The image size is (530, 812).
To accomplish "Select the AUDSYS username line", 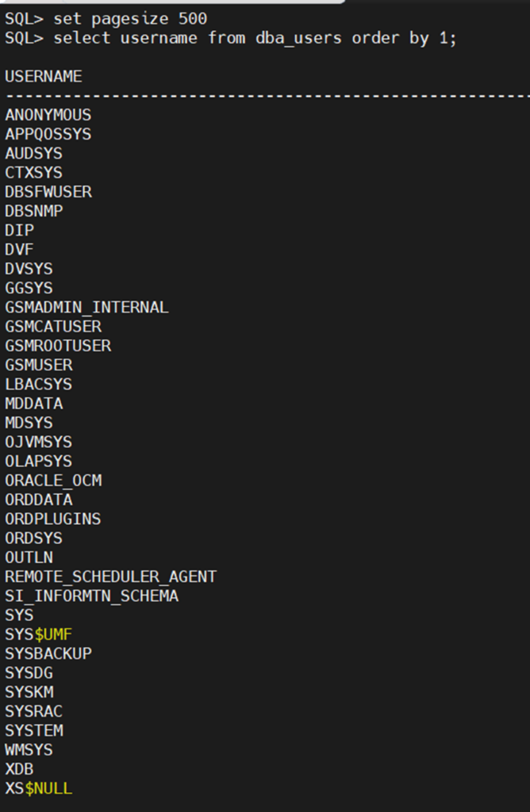I will click(33, 153).
